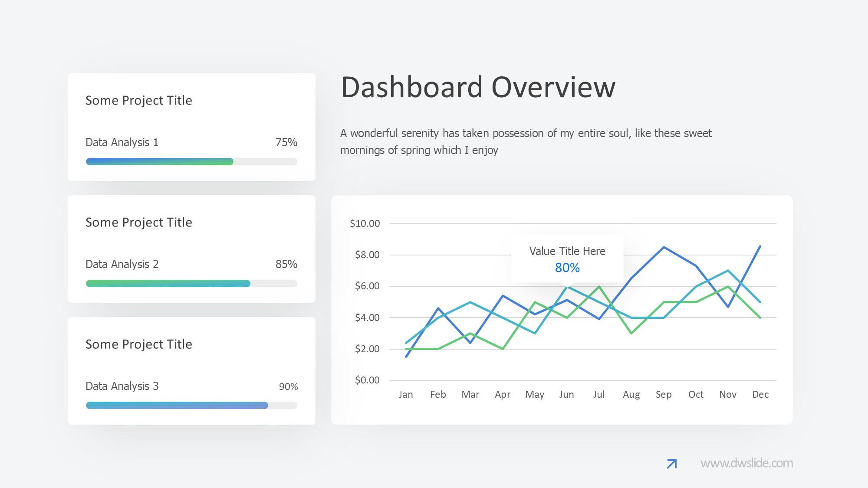
Task: Click the $10.00 axis label
Action: (365, 224)
